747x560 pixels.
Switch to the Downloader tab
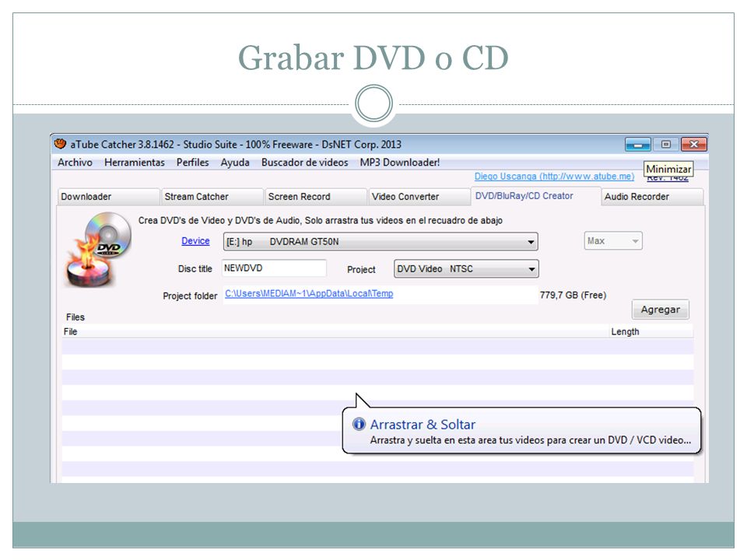(x=108, y=197)
